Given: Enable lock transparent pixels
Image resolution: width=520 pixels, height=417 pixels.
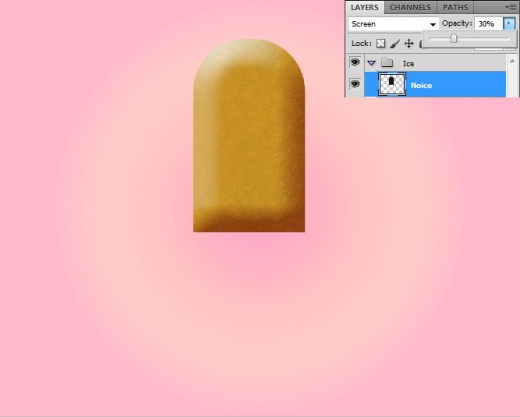Looking at the screenshot, I should tap(381, 43).
